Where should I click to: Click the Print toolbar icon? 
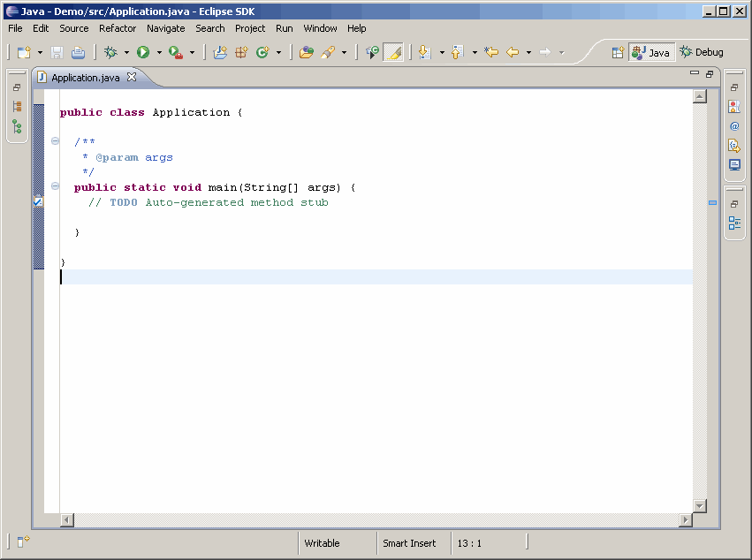[x=78, y=53]
